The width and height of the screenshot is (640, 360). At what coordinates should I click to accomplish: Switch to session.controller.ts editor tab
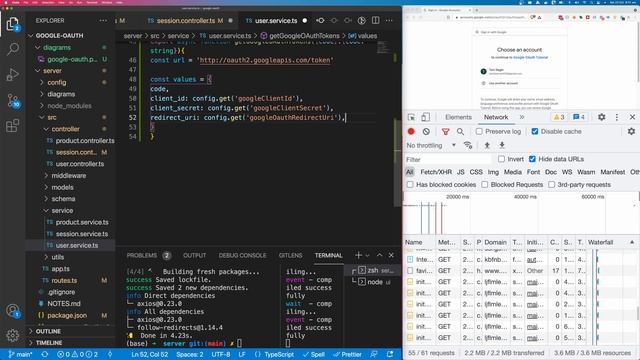[x=186, y=20]
